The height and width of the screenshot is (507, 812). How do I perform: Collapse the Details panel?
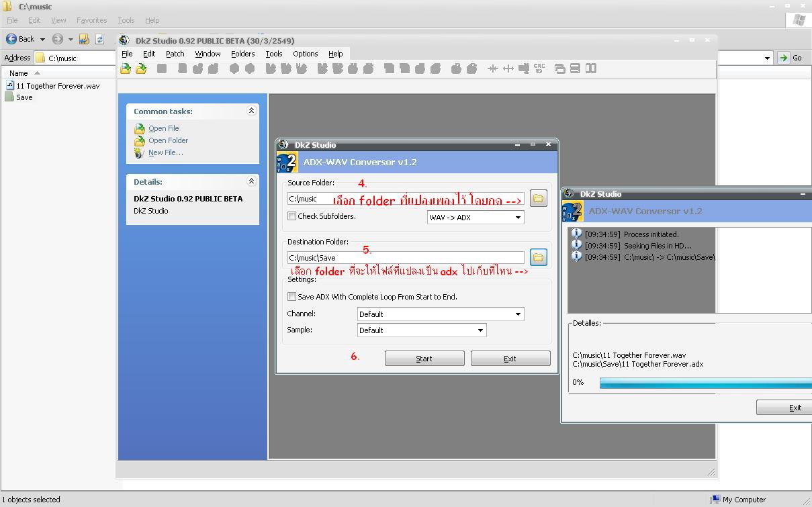(252, 181)
